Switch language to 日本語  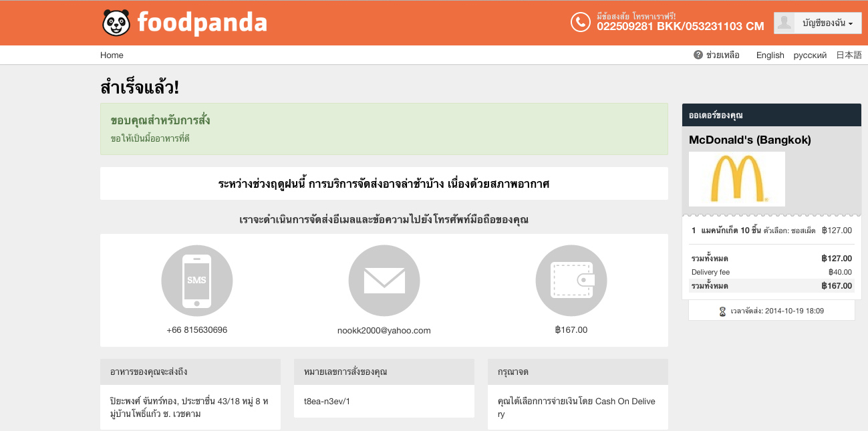pos(849,55)
